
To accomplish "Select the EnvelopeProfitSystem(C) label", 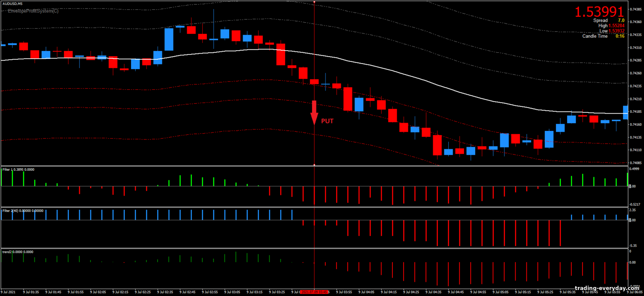I will pos(33,11).
